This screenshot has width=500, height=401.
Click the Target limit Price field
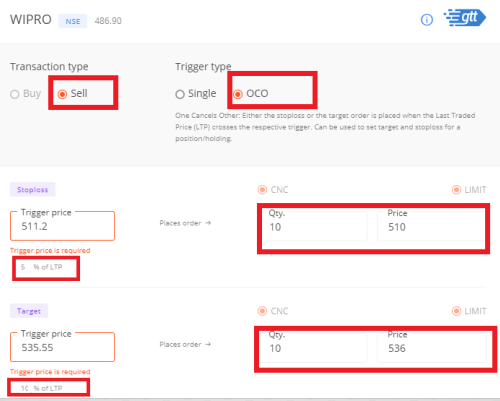[431, 348]
